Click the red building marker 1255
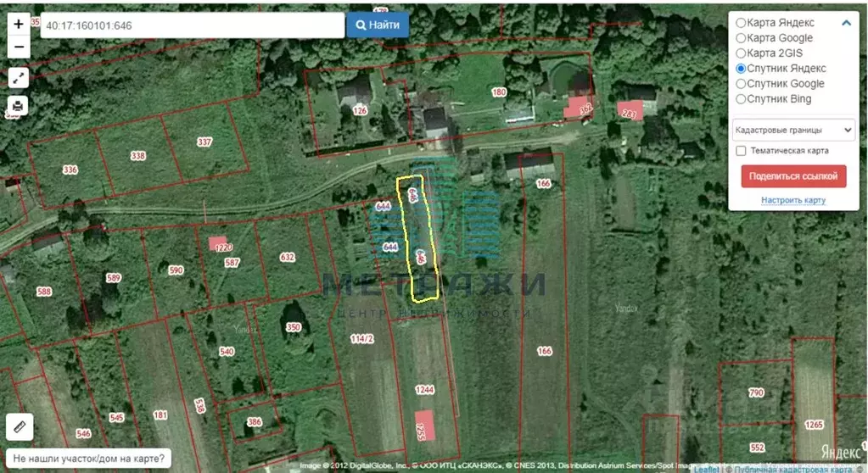Viewport: 868px width, 473px height. (423, 426)
